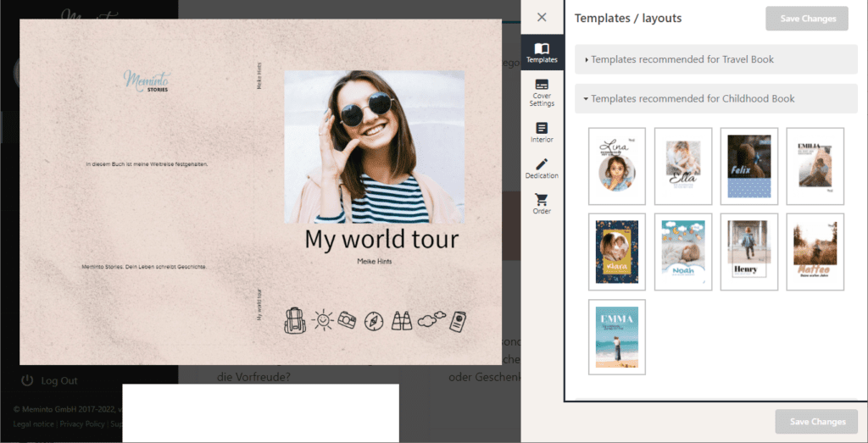
Task: Click the cover photo of the woman
Action: [x=374, y=147]
